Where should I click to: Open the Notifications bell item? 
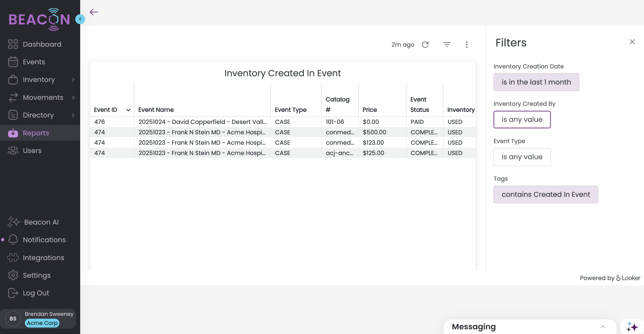coord(44,240)
